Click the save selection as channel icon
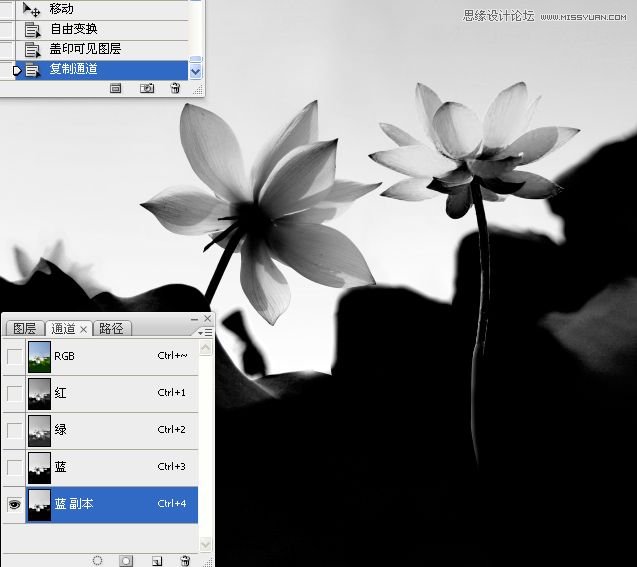Image resolution: width=637 pixels, height=567 pixels. pos(126,561)
